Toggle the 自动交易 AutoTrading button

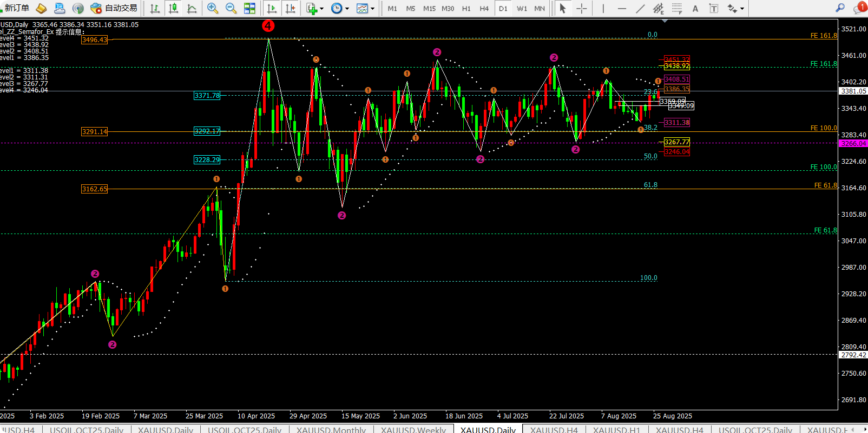pos(114,8)
